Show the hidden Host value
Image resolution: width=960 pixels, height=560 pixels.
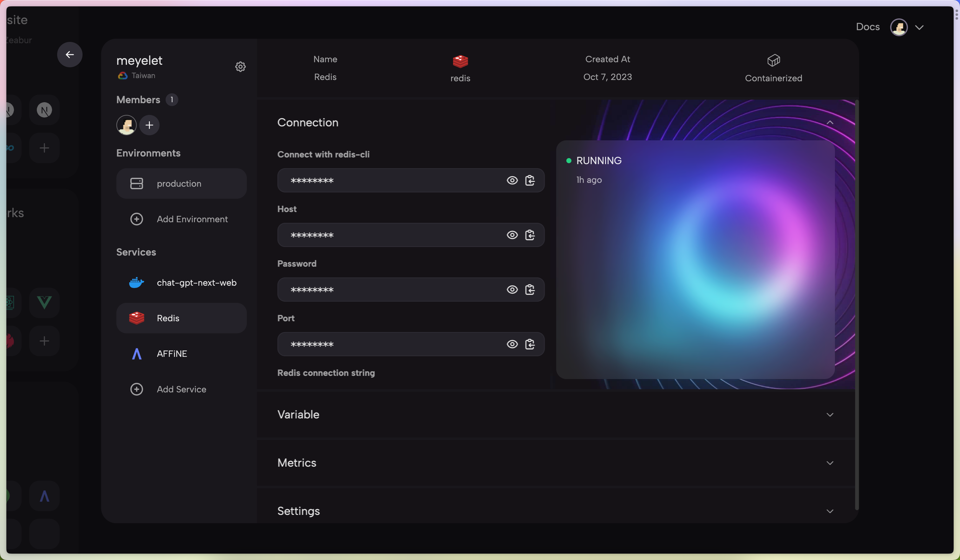[x=512, y=235]
